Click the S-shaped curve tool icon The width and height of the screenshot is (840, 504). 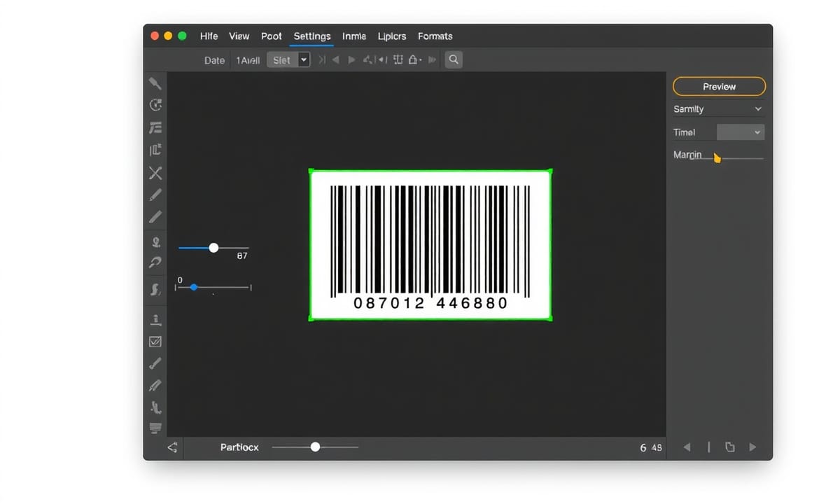tap(155, 288)
